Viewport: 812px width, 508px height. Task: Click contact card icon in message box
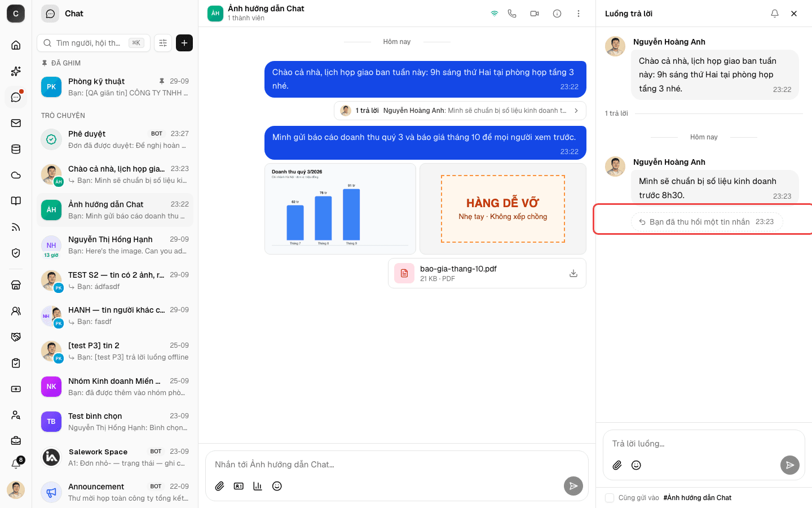tap(239, 486)
